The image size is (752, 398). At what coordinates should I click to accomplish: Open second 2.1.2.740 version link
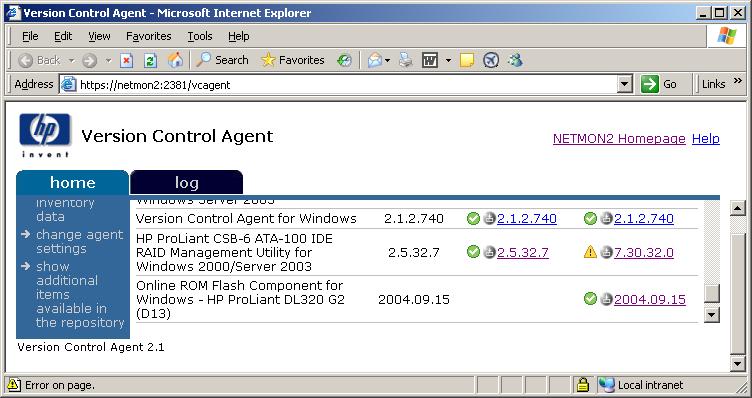pos(644,219)
